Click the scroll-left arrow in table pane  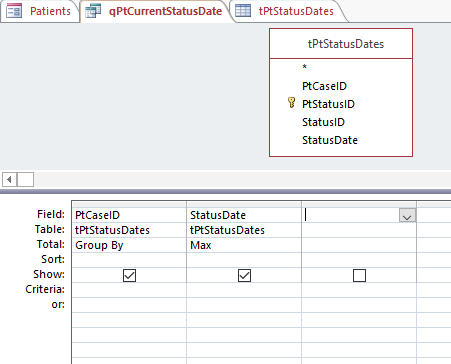click(x=9, y=180)
